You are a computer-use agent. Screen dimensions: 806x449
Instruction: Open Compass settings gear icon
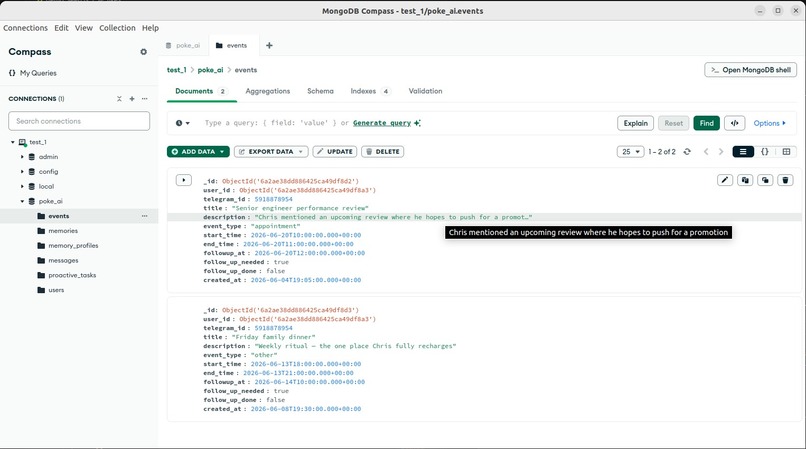(x=143, y=52)
